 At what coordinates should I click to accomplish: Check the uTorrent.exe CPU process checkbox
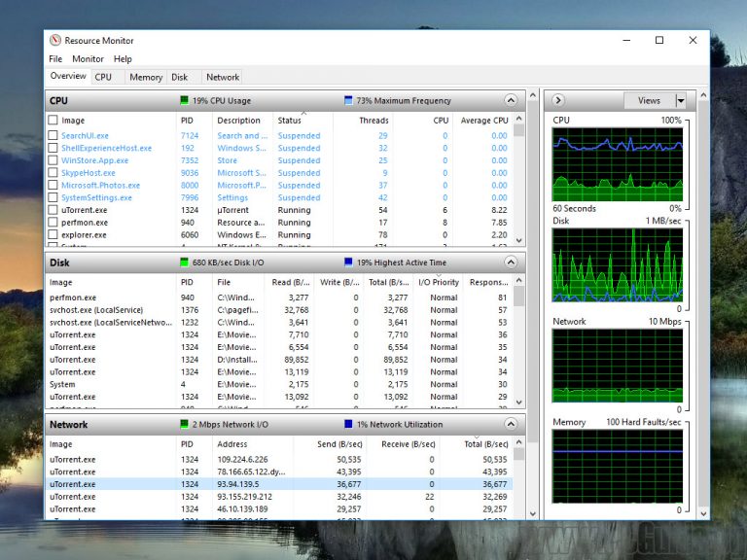(53, 210)
